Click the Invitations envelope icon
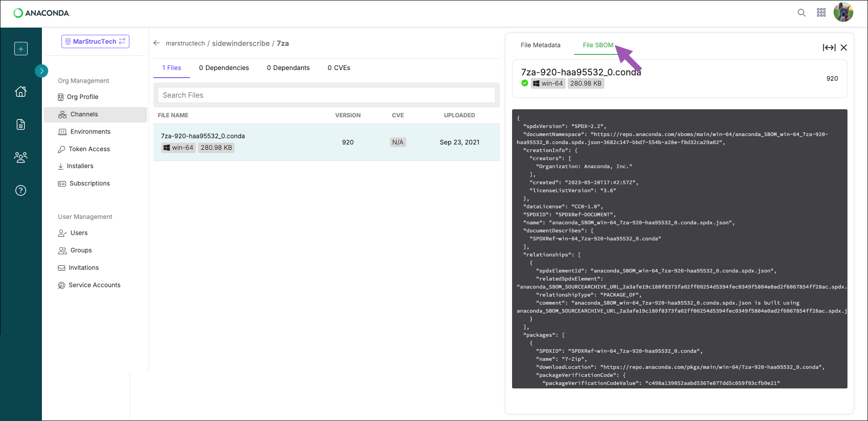The image size is (868, 421). pyautogui.click(x=62, y=268)
